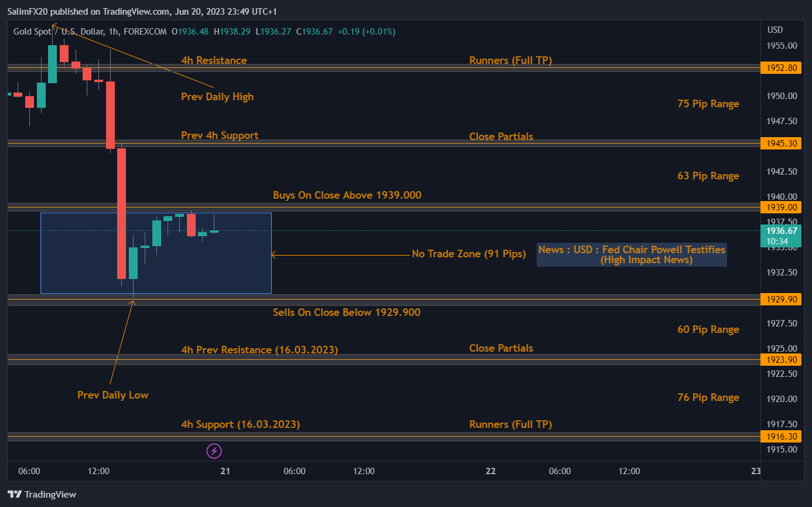
Task: Click the 1929.90 price label
Action: pos(780,300)
